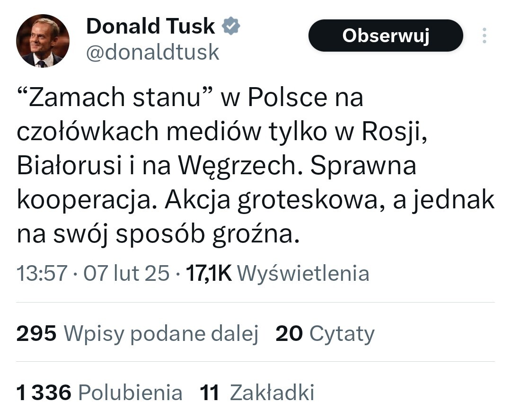Image resolution: width=511 pixels, height=420 pixels.
Task: Open the Polubienia list
Action: [x=130, y=393]
